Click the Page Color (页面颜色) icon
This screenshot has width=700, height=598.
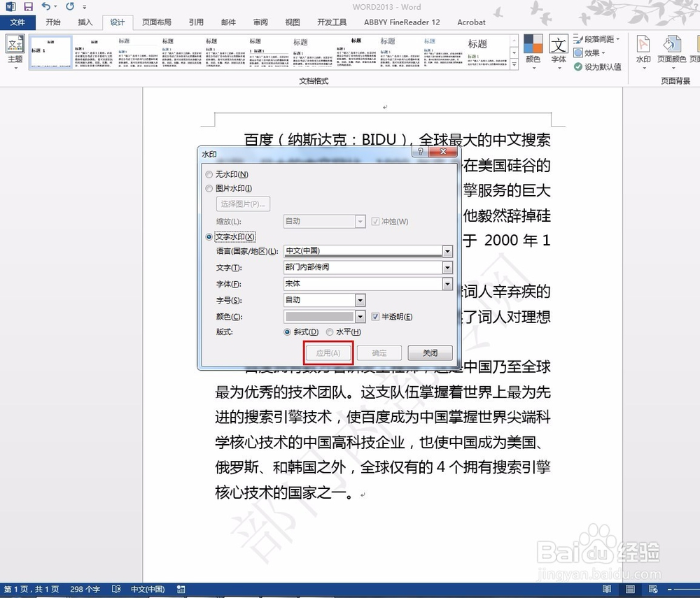pyautogui.click(x=671, y=52)
